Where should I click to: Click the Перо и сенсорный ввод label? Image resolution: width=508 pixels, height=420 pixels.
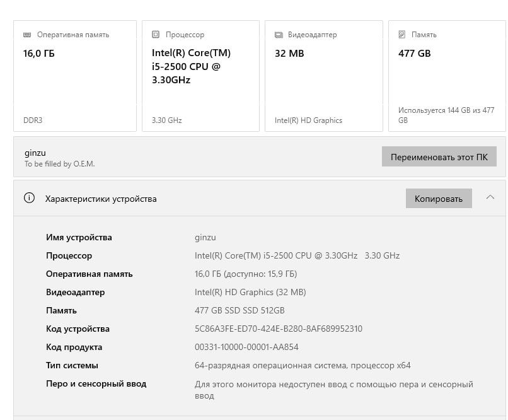[96, 383]
